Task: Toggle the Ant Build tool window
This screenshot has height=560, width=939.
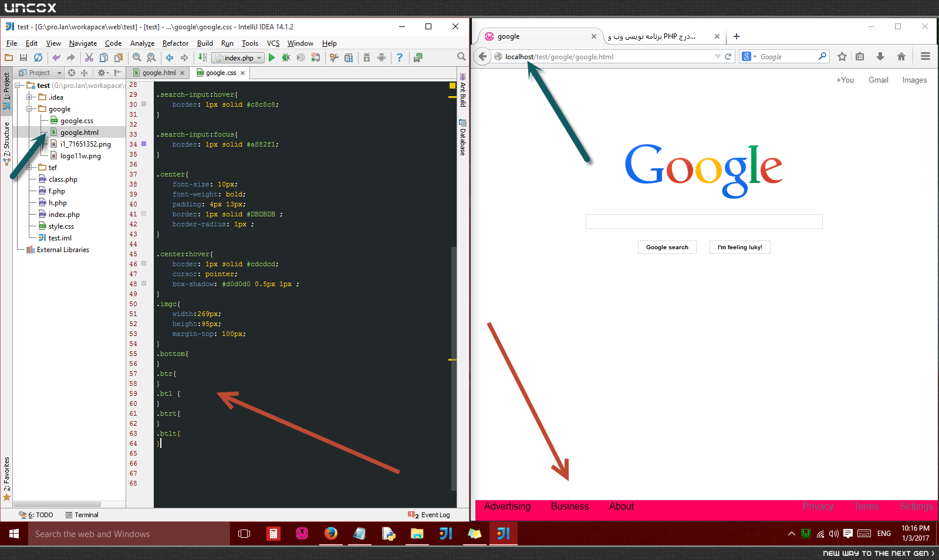Action: (x=462, y=91)
